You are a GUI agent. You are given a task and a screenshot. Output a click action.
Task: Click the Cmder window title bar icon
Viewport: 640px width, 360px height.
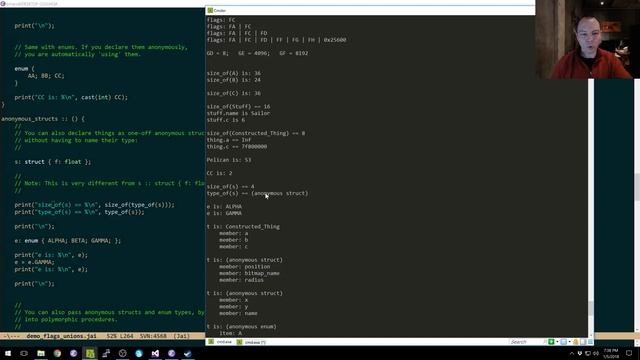pos(210,10)
